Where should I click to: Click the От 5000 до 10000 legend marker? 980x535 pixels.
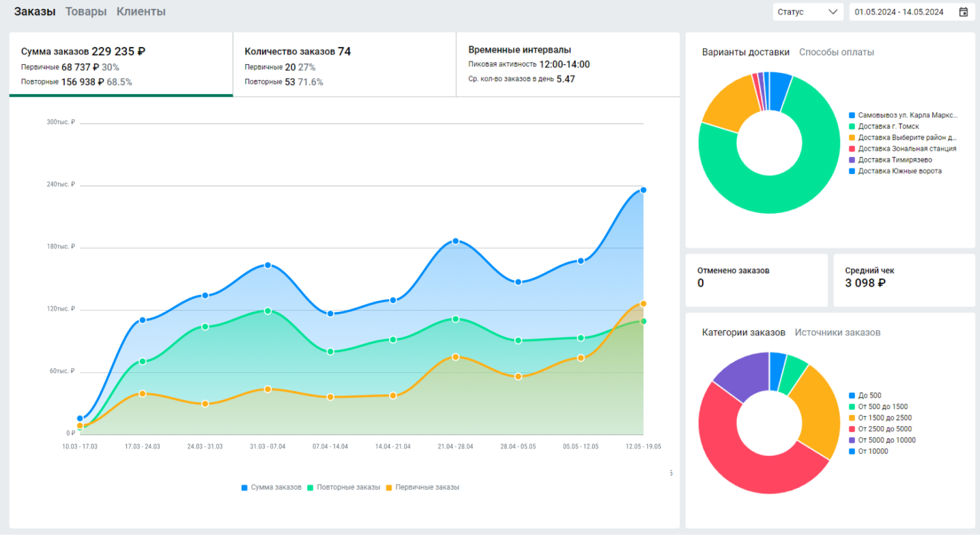pyautogui.click(x=852, y=440)
